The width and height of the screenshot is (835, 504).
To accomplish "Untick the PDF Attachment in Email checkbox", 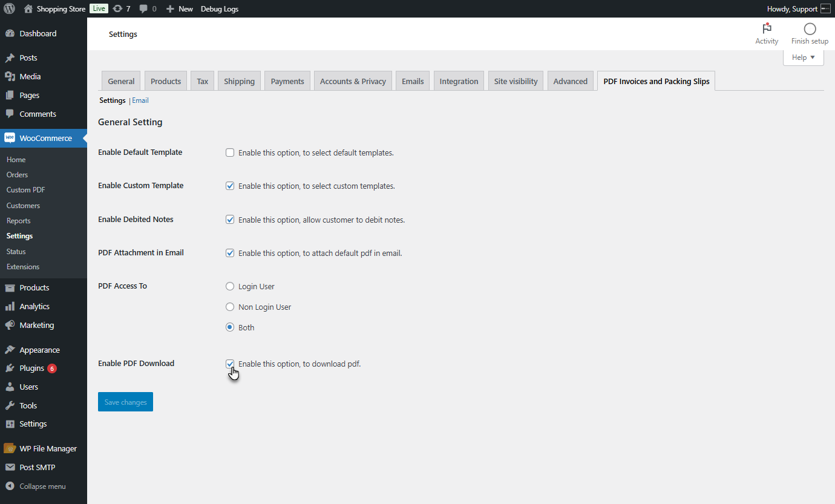I will click(x=230, y=253).
